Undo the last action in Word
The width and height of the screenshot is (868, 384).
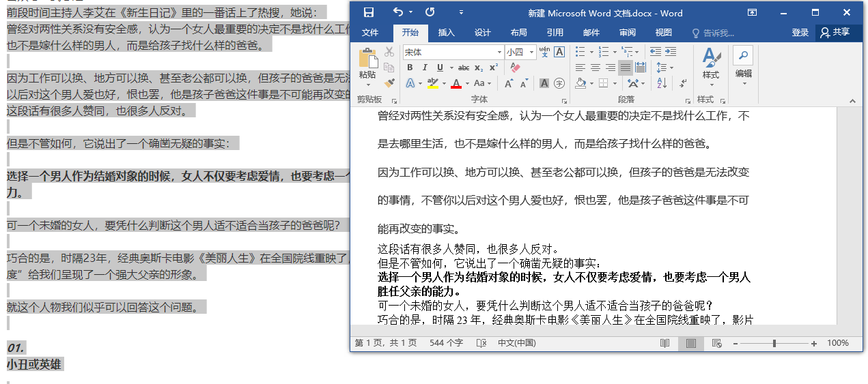click(399, 12)
